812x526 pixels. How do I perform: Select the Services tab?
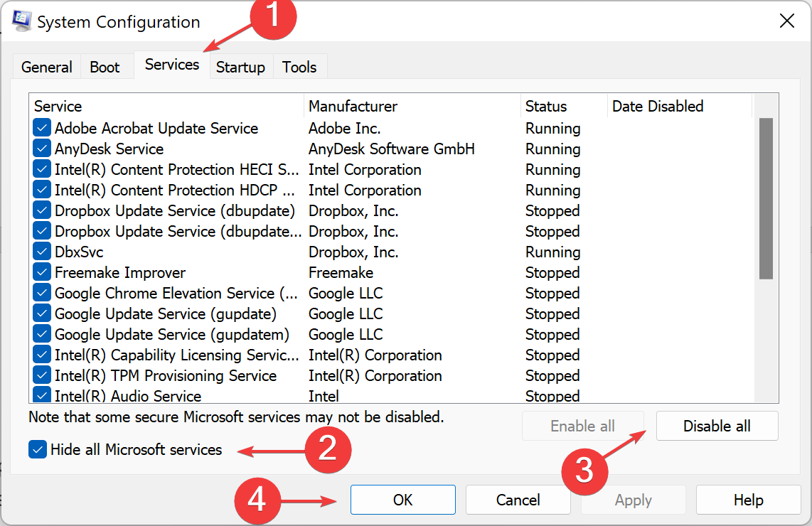(x=172, y=65)
